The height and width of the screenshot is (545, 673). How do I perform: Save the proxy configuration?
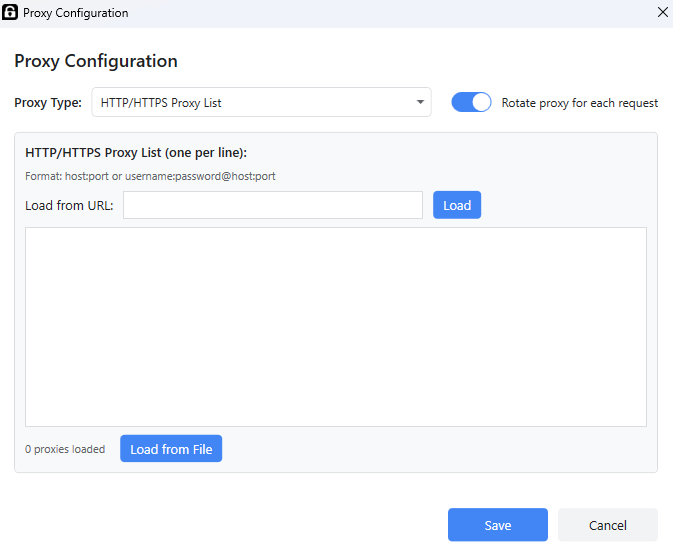pos(497,525)
